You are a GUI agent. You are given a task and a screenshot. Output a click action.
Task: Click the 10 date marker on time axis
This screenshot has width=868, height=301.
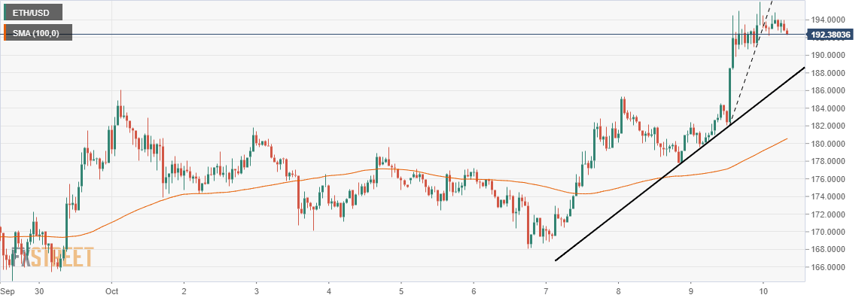click(x=763, y=290)
